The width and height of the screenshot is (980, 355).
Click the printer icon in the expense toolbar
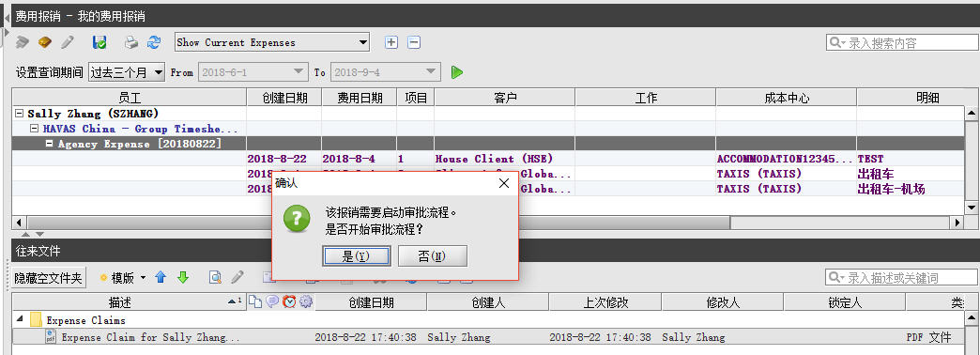pos(131,42)
